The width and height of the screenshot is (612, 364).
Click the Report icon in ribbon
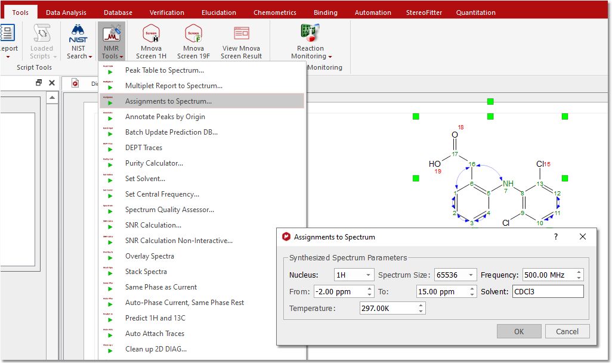click(x=7, y=33)
